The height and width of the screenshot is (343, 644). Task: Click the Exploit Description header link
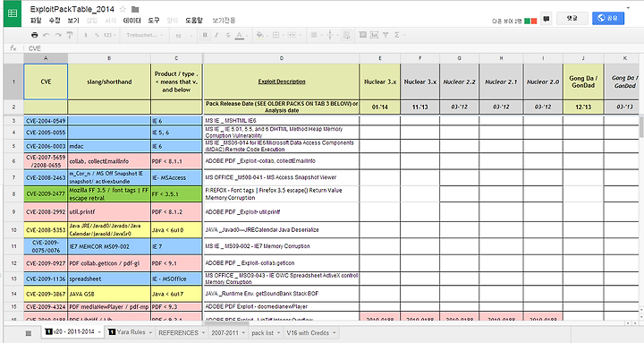[x=282, y=81]
